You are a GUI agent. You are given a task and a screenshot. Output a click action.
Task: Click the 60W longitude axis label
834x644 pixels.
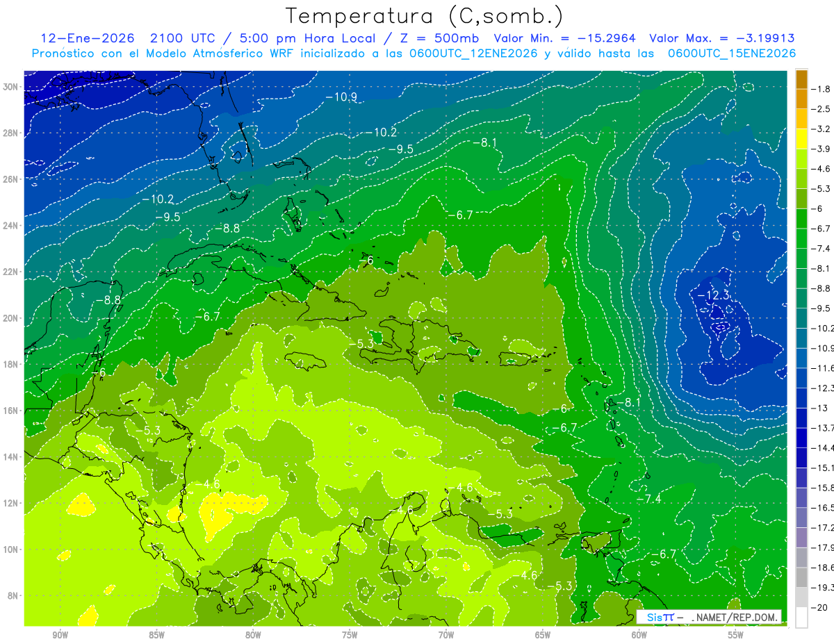[x=639, y=635]
